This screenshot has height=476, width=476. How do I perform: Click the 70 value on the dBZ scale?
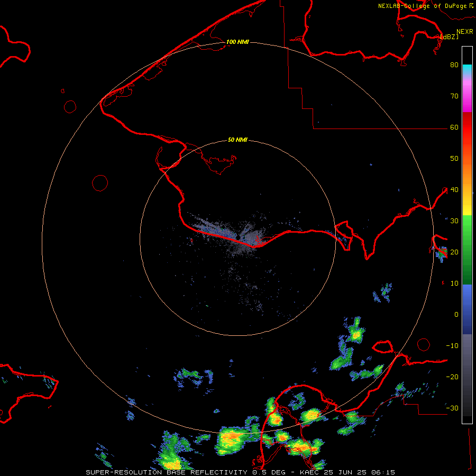click(454, 96)
